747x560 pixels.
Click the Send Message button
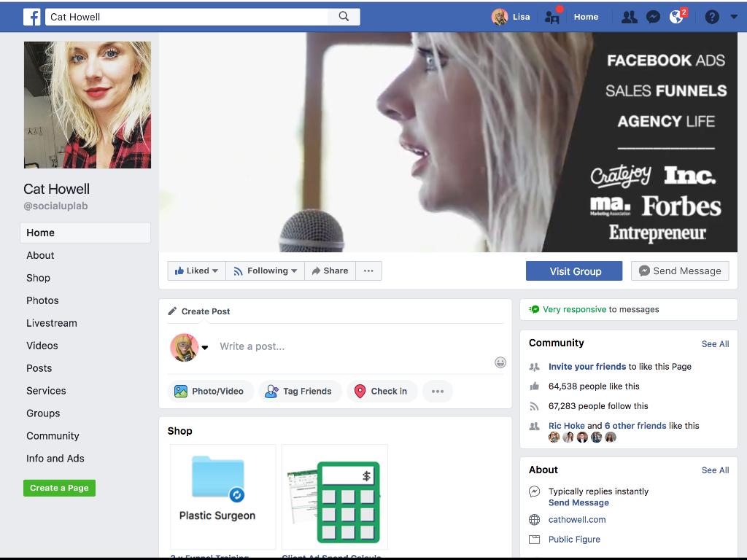680,271
